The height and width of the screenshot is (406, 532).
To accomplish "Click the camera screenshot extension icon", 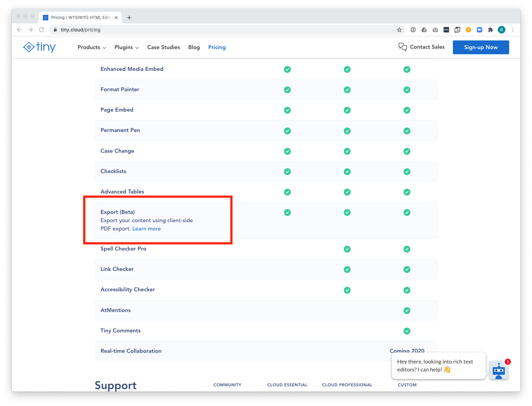I will tap(435, 30).
